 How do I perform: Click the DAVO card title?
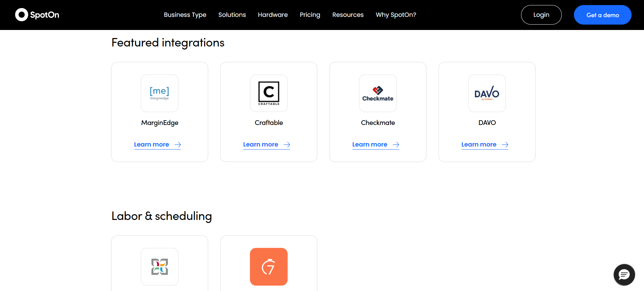click(487, 123)
